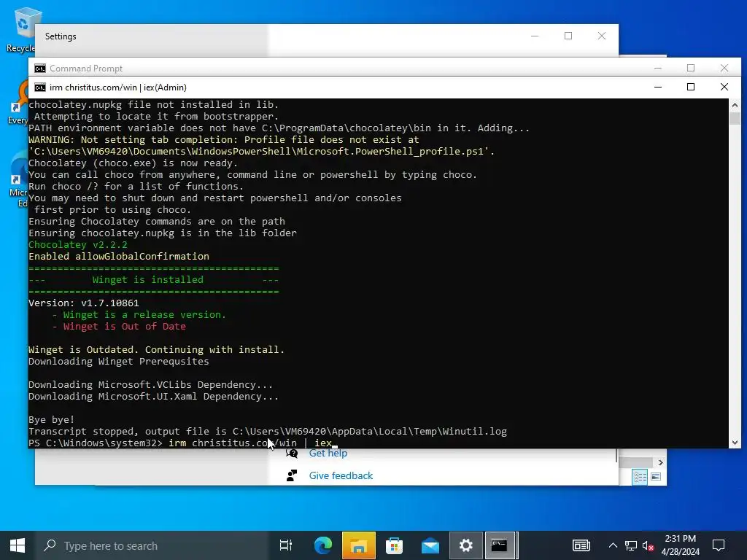Click the PowerShell vertical scrollbar thumb
The width and height of the screenshot is (747, 560).
point(735,117)
